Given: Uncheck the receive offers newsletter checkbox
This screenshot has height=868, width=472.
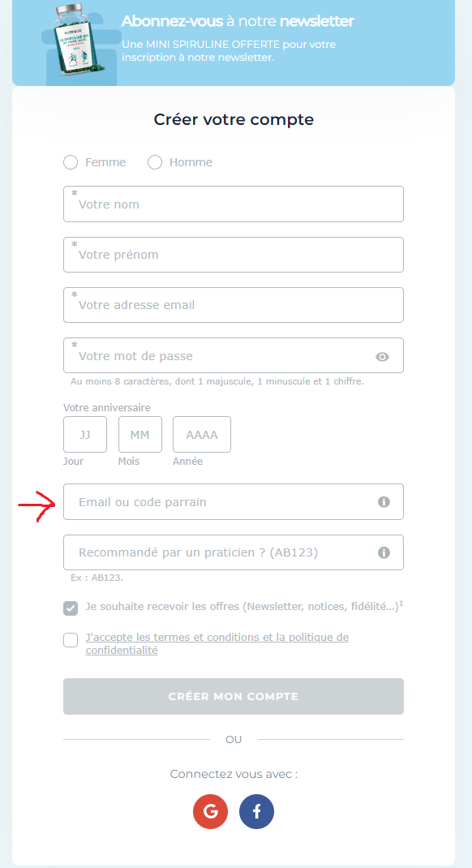Looking at the screenshot, I should (x=71, y=608).
